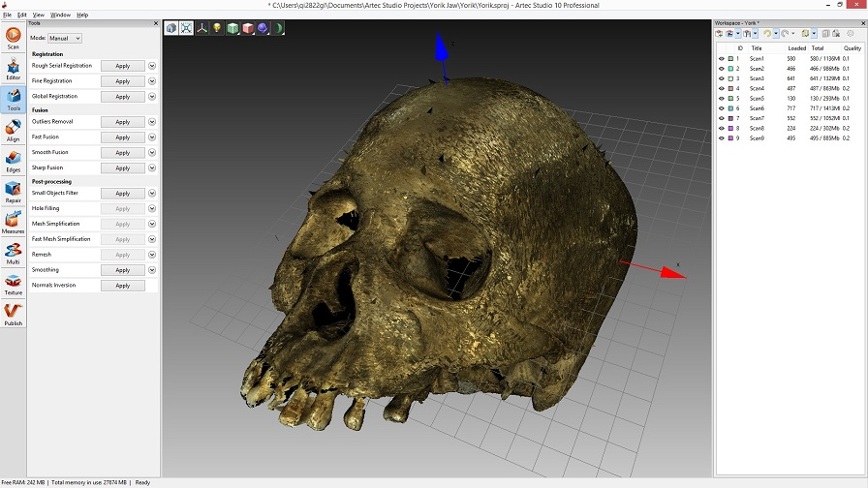The image size is (868, 488).
Task: Click the color swatch for Scan7
Action: [x=730, y=118]
